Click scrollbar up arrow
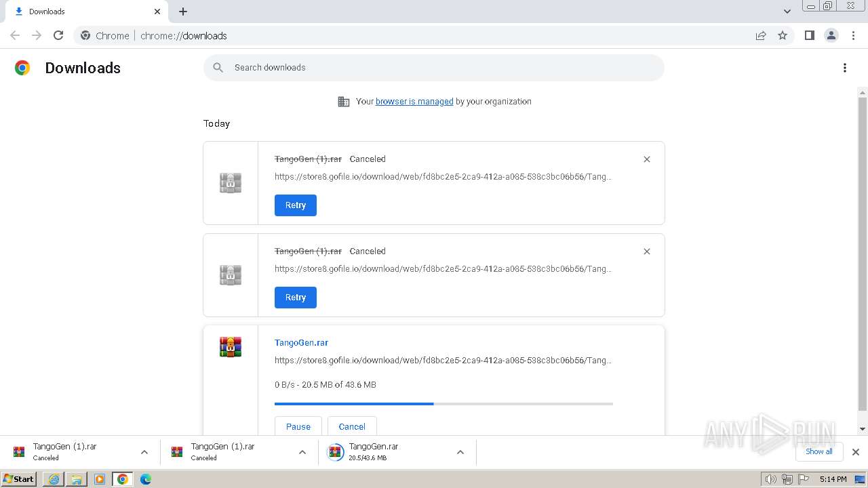This screenshot has height=488, width=868. [x=863, y=92]
